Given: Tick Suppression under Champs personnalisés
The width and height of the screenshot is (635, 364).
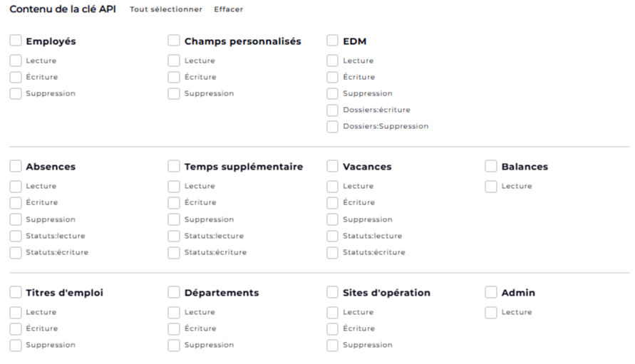Looking at the screenshot, I should click(174, 93).
